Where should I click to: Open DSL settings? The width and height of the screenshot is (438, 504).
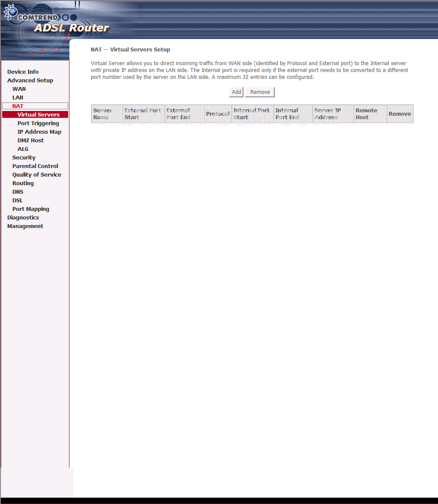17,200
